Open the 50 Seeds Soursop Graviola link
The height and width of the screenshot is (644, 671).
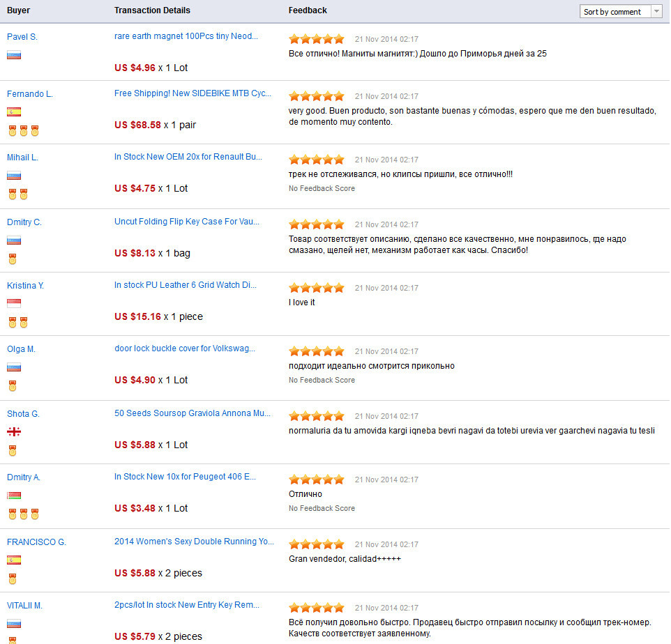tap(192, 413)
